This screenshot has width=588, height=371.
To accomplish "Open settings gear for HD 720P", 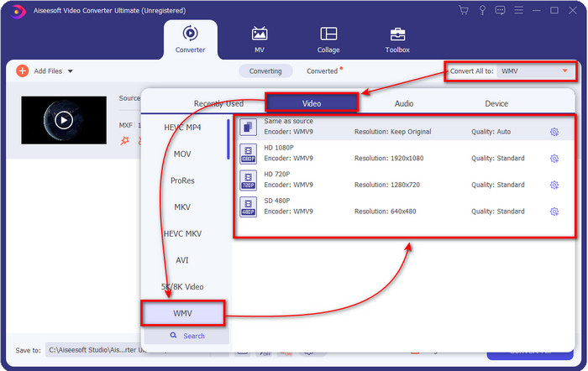I will (x=554, y=185).
